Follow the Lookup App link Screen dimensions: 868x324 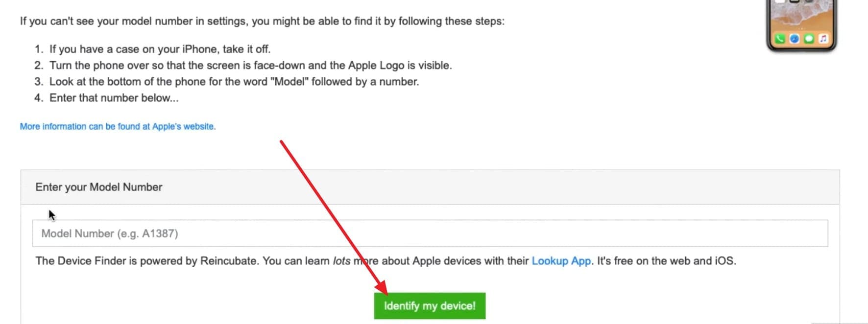click(x=561, y=261)
